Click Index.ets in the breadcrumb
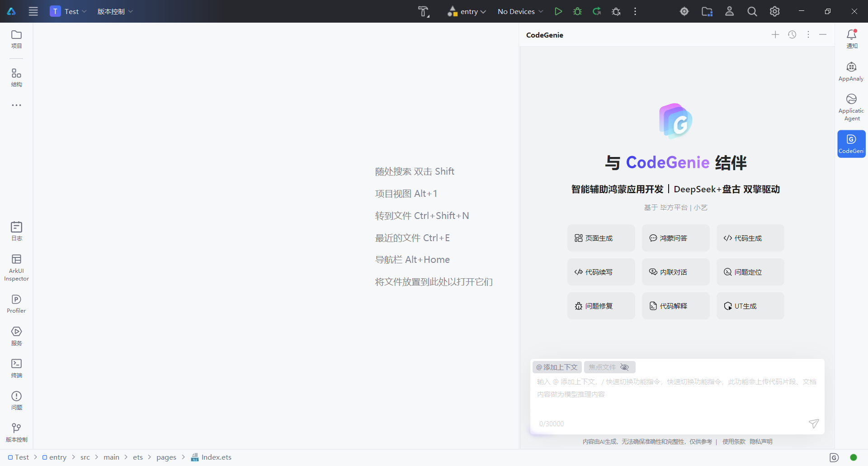Image resolution: width=868 pixels, height=466 pixels. (x=211, y=457)
